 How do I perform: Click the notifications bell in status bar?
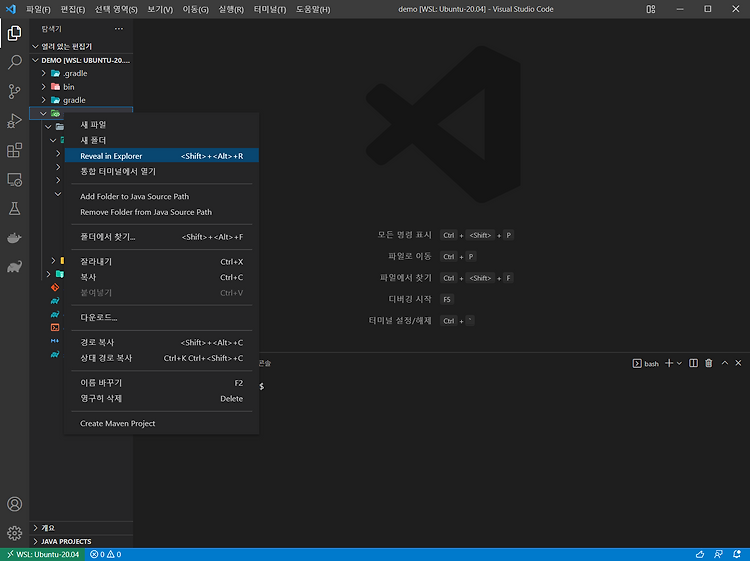pyautogui.click(x=737, y=554)
